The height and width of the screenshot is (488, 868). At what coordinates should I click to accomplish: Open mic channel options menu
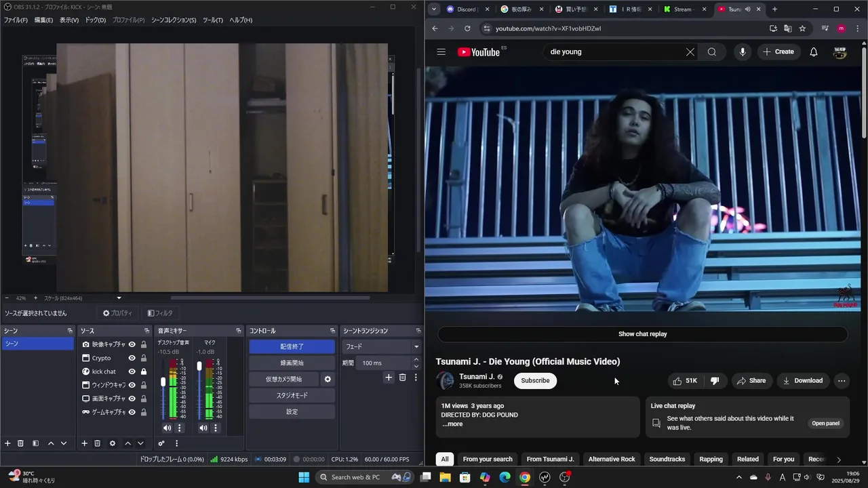click(216, 428)
